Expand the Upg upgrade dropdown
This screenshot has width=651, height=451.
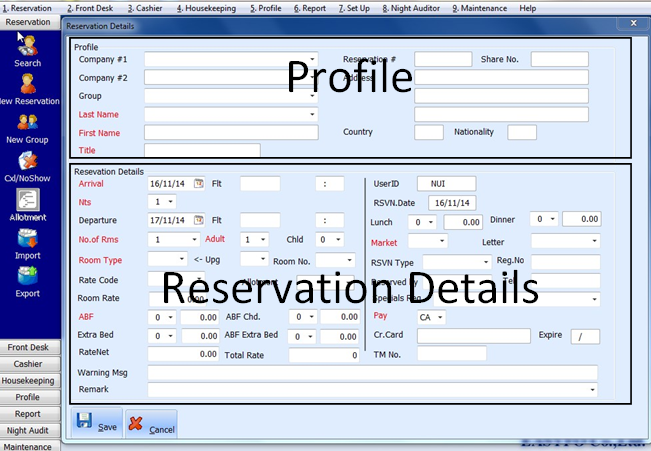(x=263, y=259)
